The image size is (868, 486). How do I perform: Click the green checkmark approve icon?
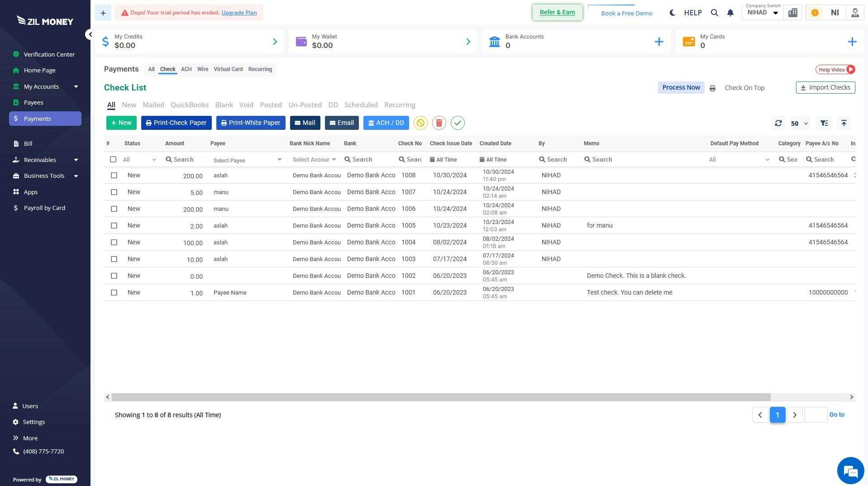[458, 123]
